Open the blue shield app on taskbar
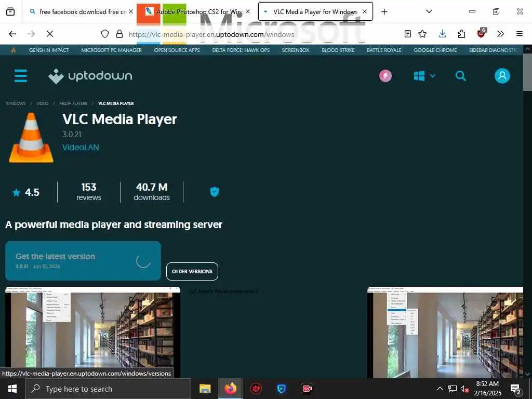The width and height of the screenshot is (532, 399). click(281, 389)
